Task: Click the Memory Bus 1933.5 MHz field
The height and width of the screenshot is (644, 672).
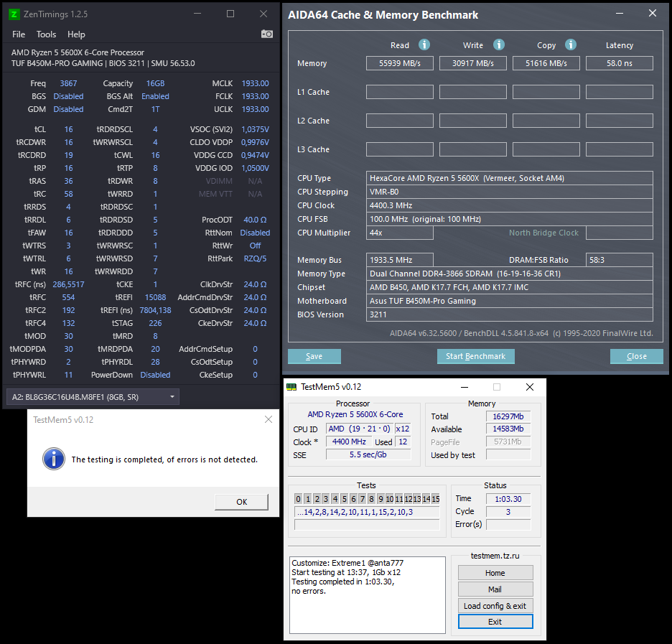Action: [x=400, y=260]
